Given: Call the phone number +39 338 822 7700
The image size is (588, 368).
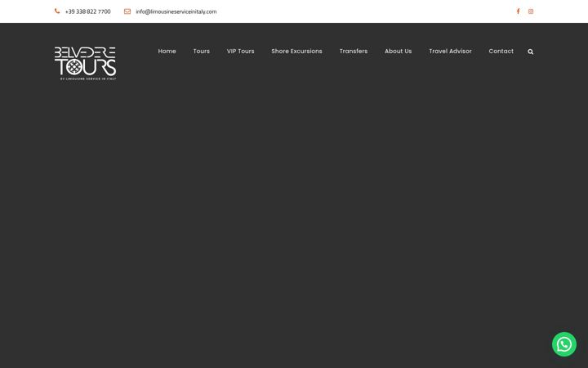Looking at the screenshot, I should pos(87,11).
